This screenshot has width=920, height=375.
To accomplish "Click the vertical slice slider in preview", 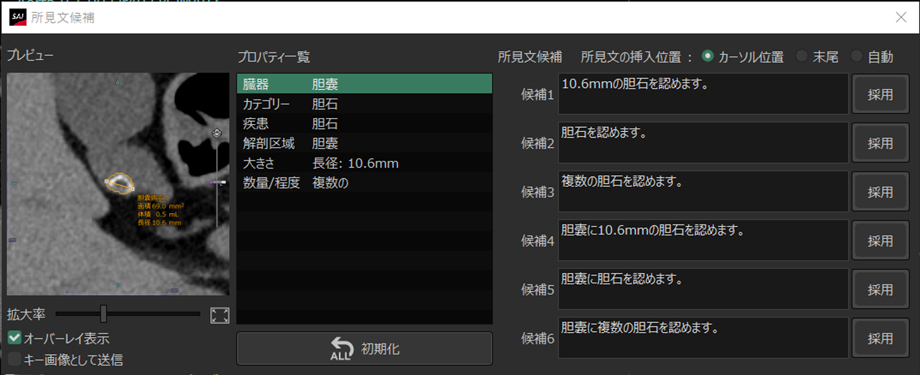I will point(217,183).
